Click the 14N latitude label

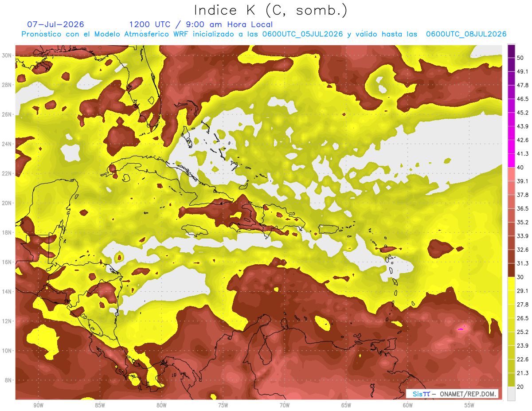7,291
